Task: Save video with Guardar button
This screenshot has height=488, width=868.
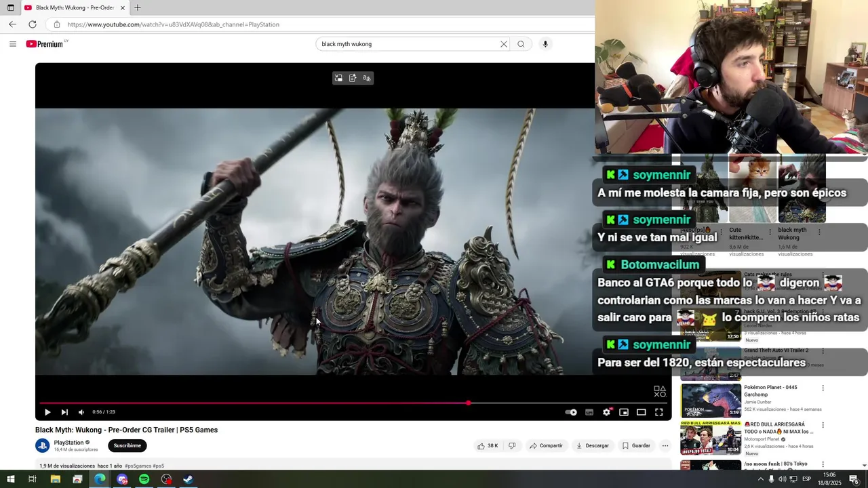Action: coord(636,445)
